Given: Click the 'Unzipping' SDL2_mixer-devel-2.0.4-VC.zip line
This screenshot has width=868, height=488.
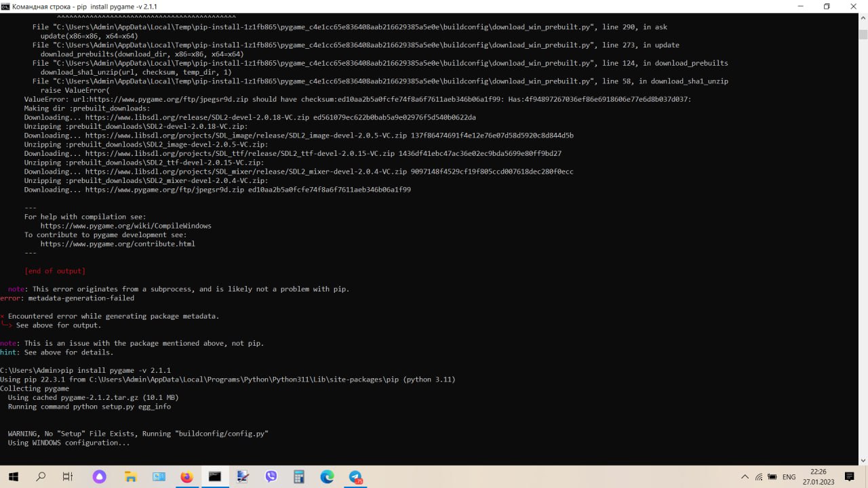Looking at the screenshot, I should click(x=146, y=181).
